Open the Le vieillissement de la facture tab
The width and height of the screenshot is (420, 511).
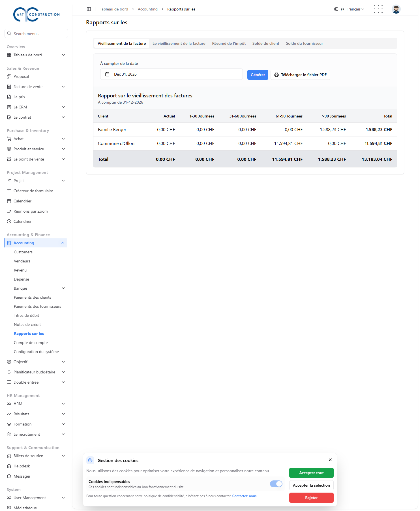(x=179, y=43)
